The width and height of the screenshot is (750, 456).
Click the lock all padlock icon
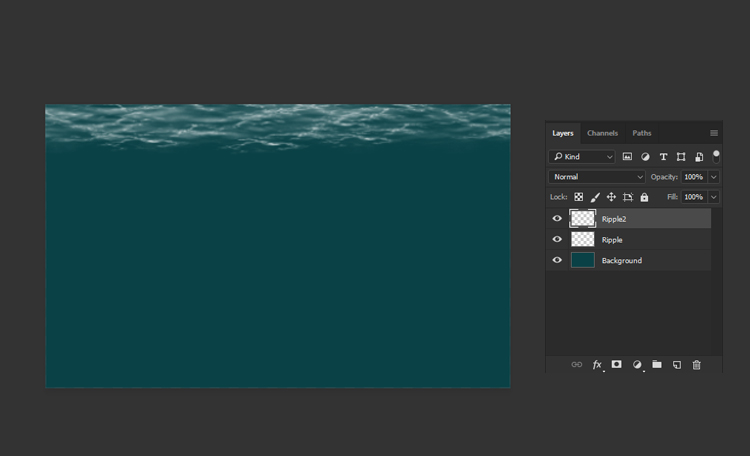[644, 197]
